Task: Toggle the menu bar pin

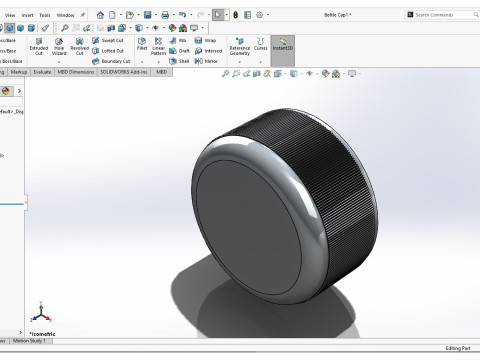Action: coord(82,15)
